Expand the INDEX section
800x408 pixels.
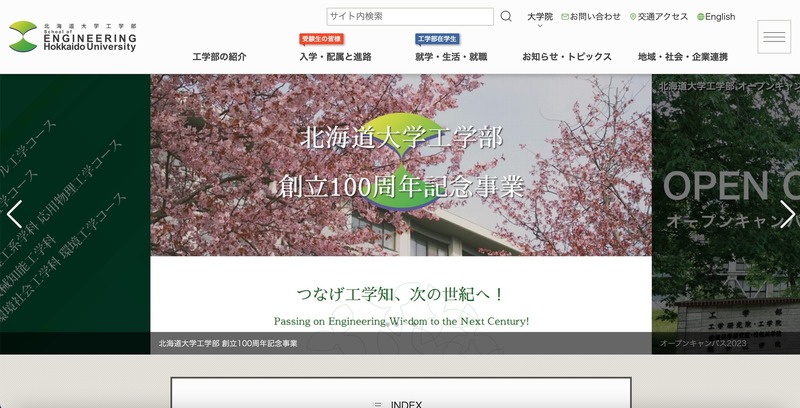click(400, 402)
